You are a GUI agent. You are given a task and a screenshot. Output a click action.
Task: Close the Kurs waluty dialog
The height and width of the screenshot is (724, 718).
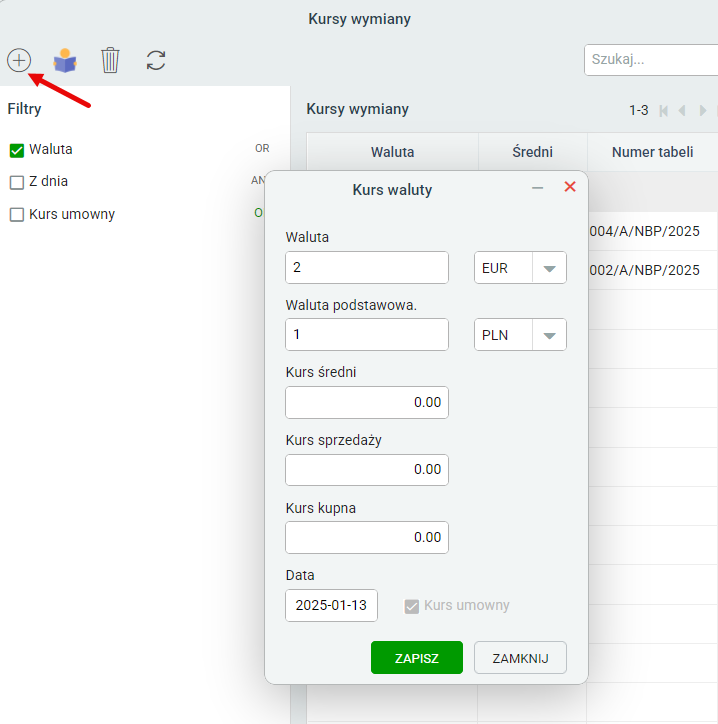(x=570, y=187)
